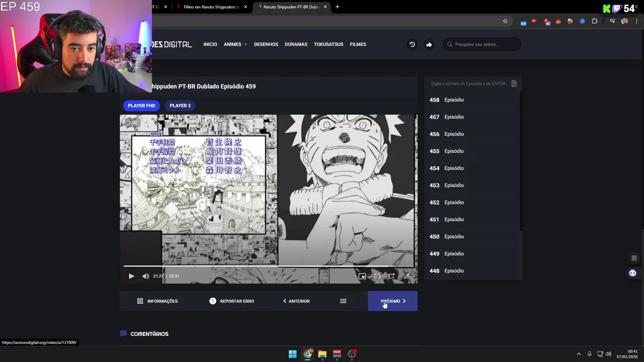This screenshot has width=644, height=362.
Task: Open the DESENHOS menu item
Action: 266,44
